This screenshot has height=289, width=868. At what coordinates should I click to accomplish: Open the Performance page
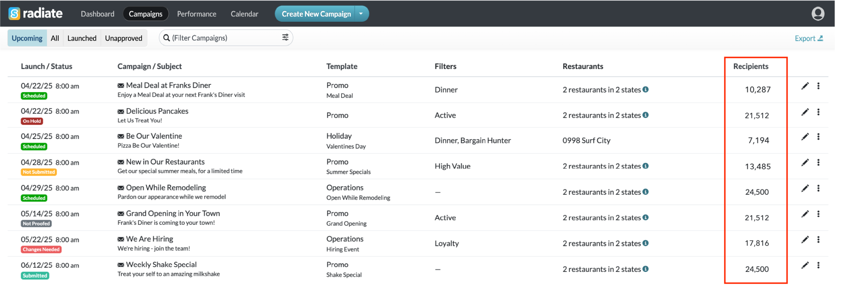point(197,14)
